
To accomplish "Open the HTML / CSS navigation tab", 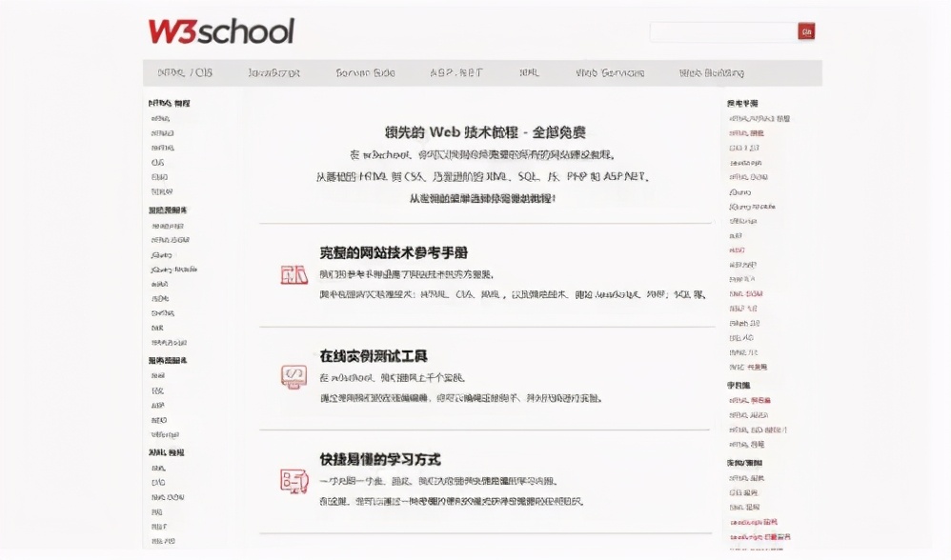I will point(185,72).
